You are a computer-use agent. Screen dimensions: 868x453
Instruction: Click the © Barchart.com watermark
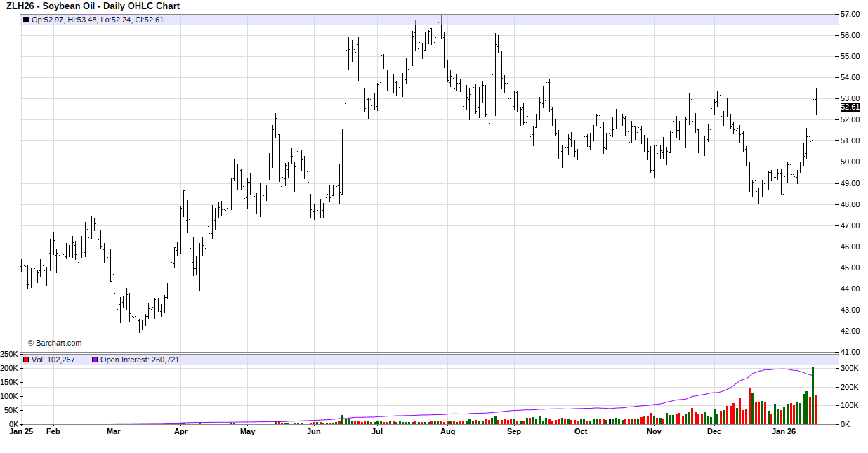pyautogui.click(x=55, y=343)
